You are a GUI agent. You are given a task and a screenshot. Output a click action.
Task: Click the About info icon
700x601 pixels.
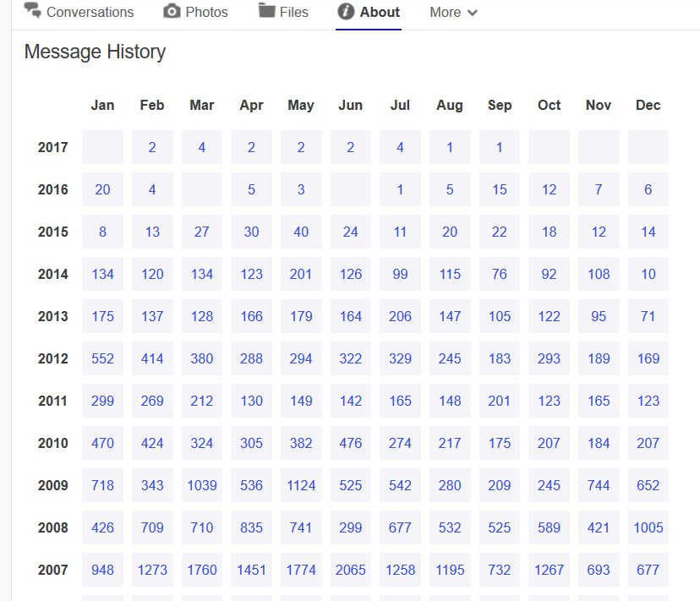tap(346, 12)
